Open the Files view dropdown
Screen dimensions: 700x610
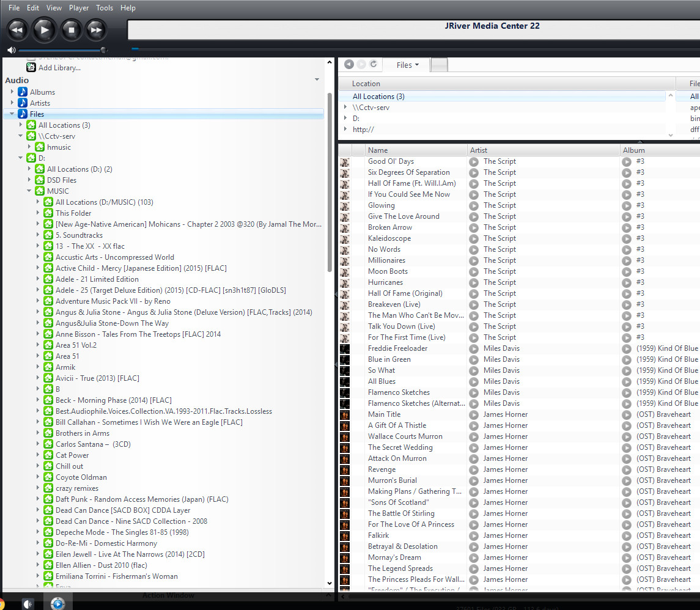pyautogui.click(x=408, y=65)
